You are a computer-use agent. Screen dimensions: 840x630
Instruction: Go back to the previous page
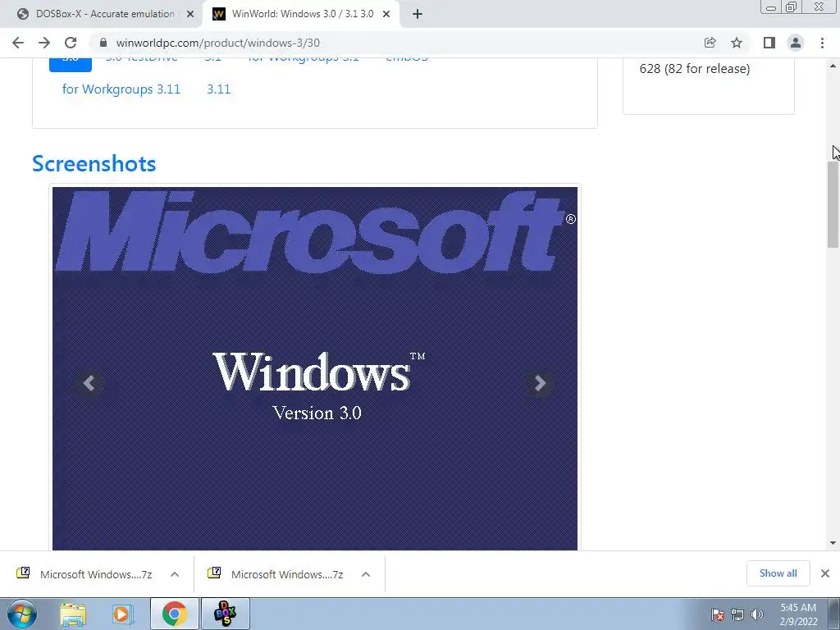coord(18,43)
